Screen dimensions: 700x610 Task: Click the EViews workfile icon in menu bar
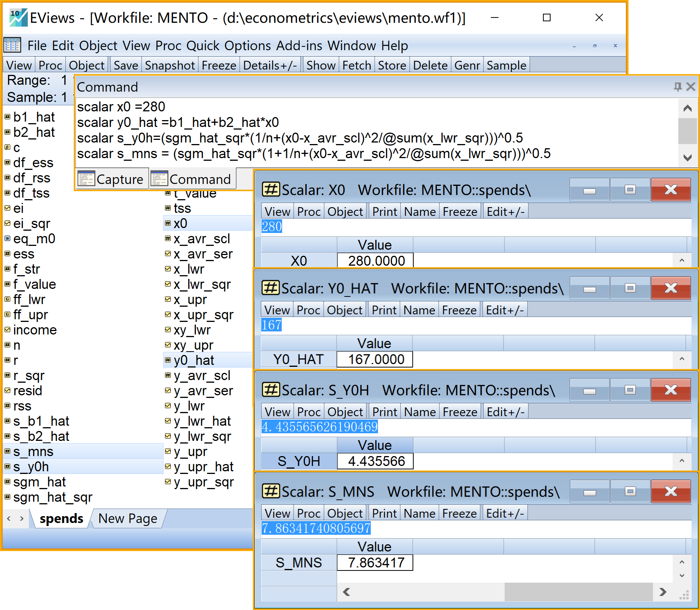tap(12, 46)
